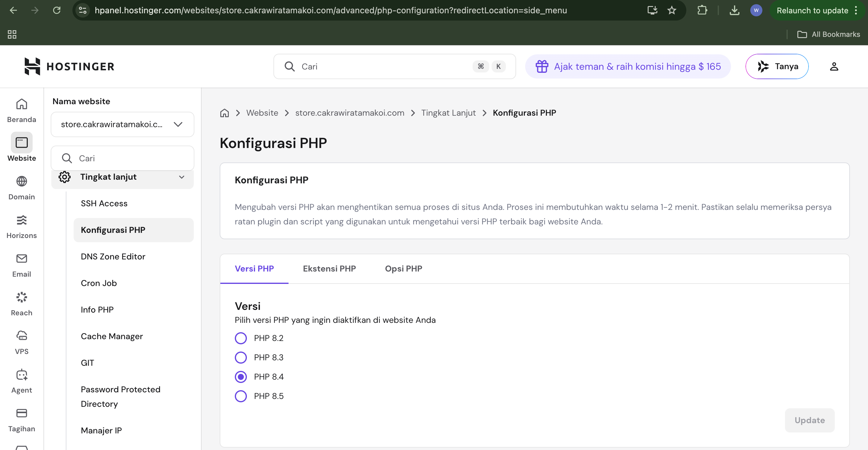This screenshot has height=450, width=868.
Task: Open Tagihan billing in the left rail
Action: 21,420
